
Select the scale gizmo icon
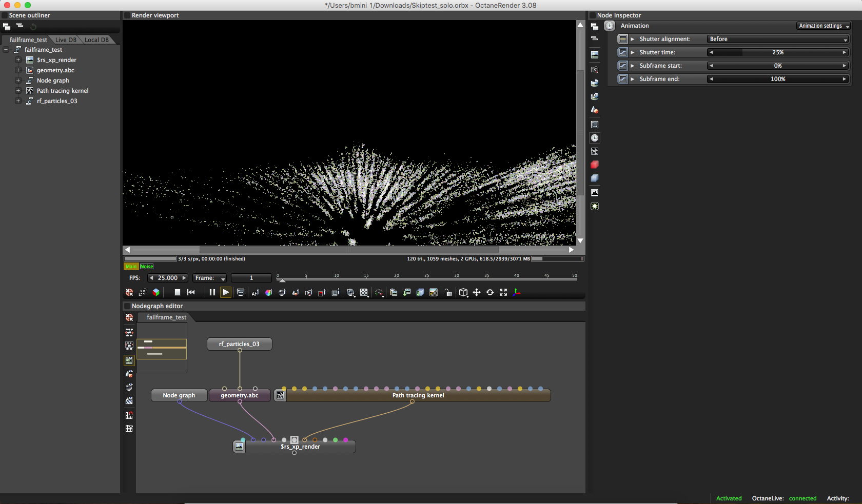point(503,292)
